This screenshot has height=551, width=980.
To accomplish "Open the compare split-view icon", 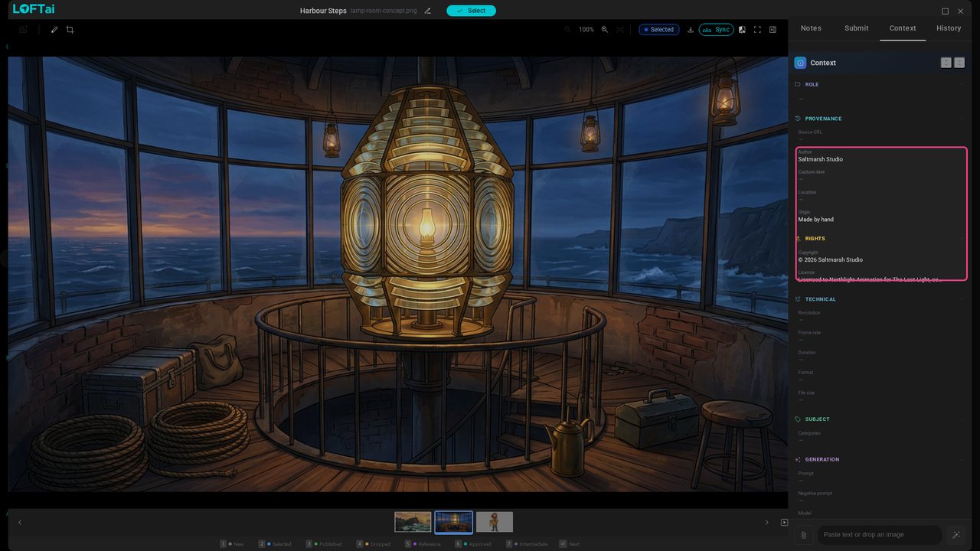I will click(742, 30).
